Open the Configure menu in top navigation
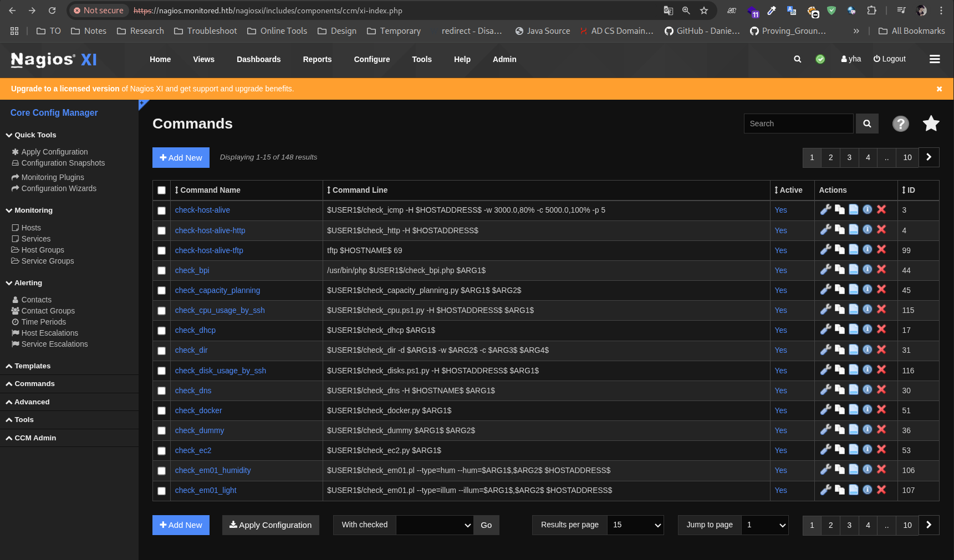 371,59
